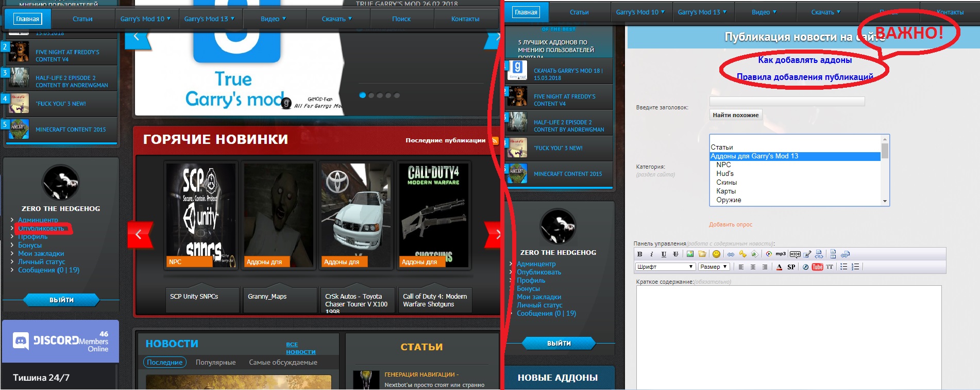Open Правила добавления публикаций link
The image size is (980, 390).
coord(805,77)
